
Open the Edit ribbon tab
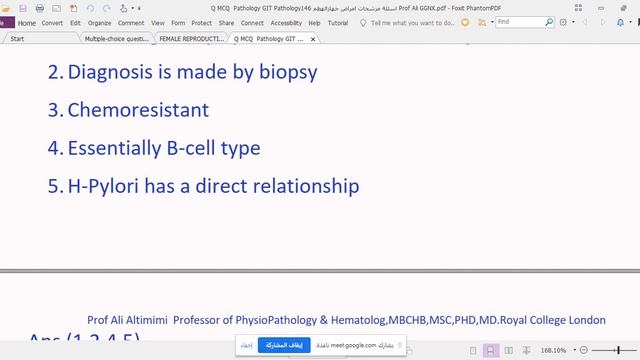pos(75,23)
